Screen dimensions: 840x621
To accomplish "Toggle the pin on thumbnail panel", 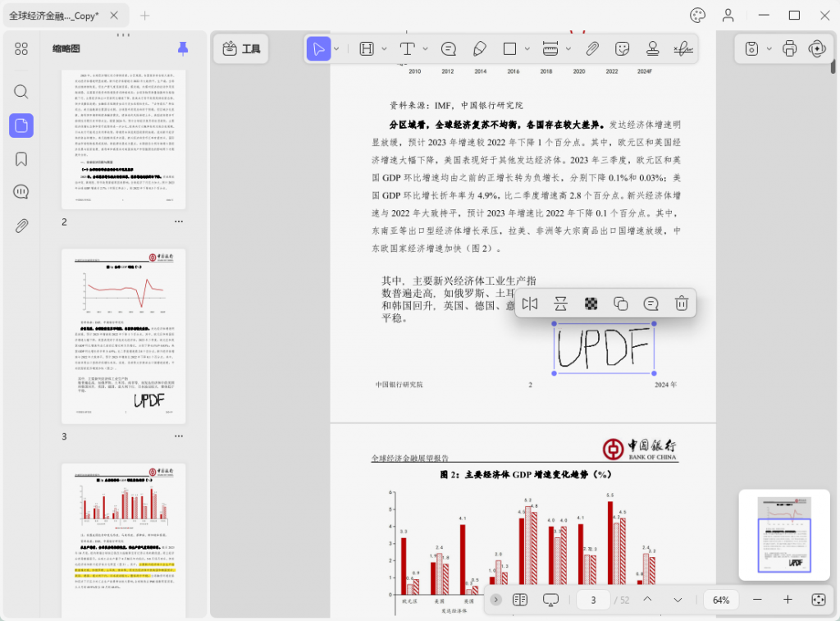I will point(183,49).
